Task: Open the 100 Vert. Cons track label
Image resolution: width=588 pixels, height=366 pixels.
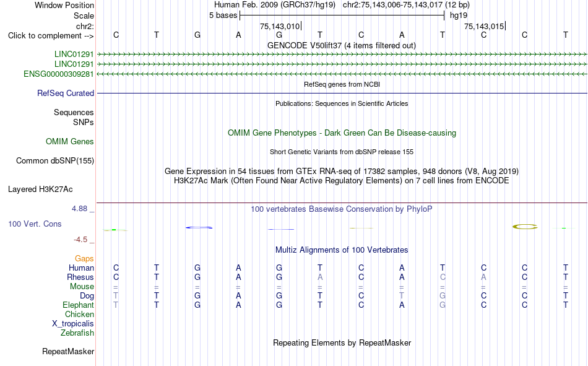Action: (x=35, y=224)
